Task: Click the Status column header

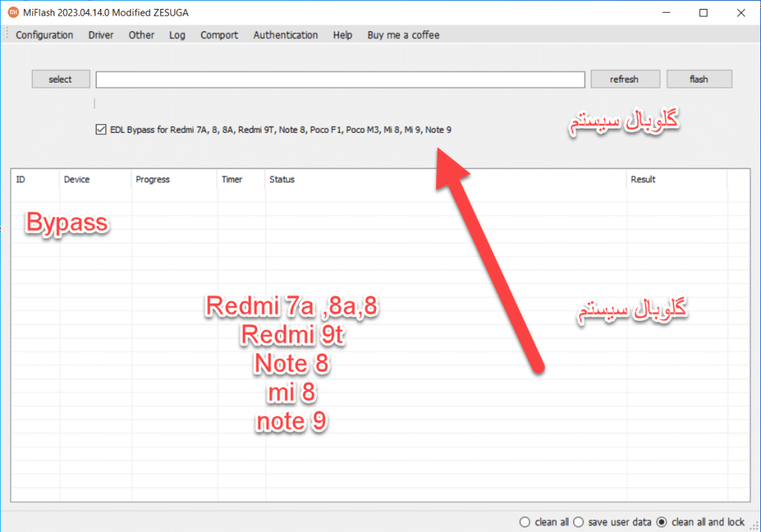Action: click(x=446, y=180)
